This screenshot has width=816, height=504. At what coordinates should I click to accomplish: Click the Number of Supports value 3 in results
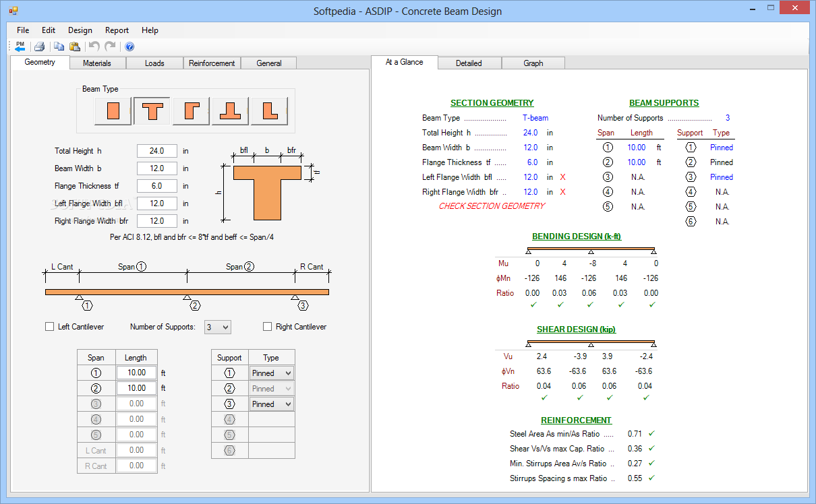pos(728,118)
